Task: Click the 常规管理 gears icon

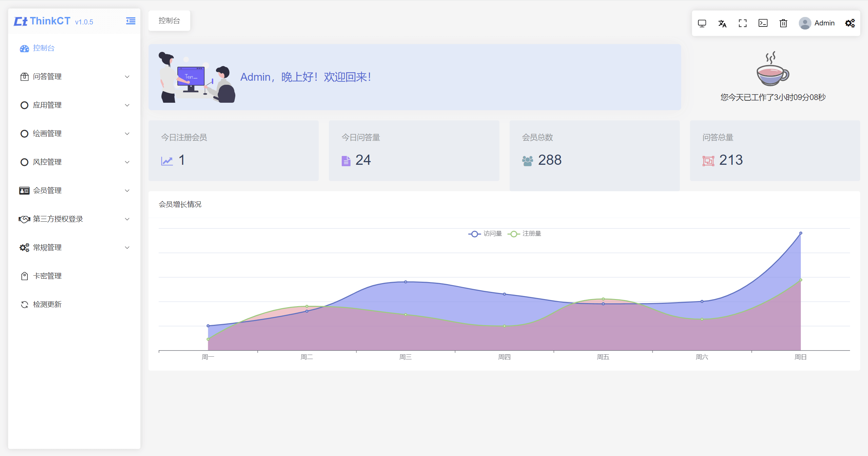Action: (x=24, y=247)
